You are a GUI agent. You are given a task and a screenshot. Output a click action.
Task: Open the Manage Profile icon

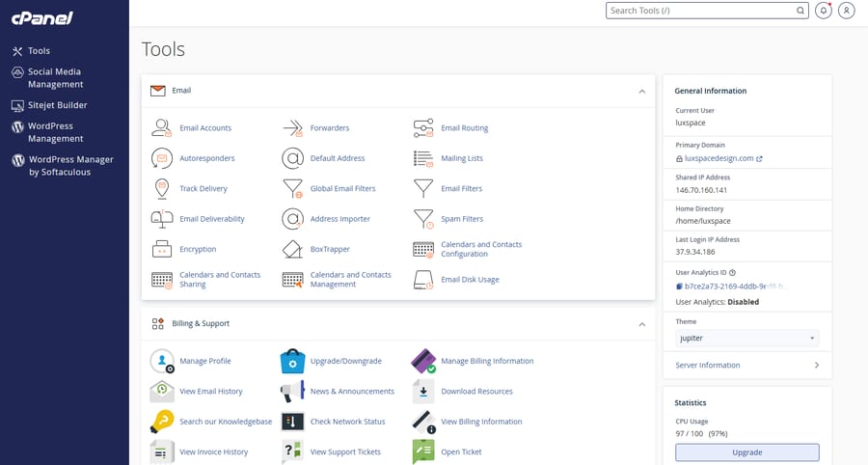point(162,361)
